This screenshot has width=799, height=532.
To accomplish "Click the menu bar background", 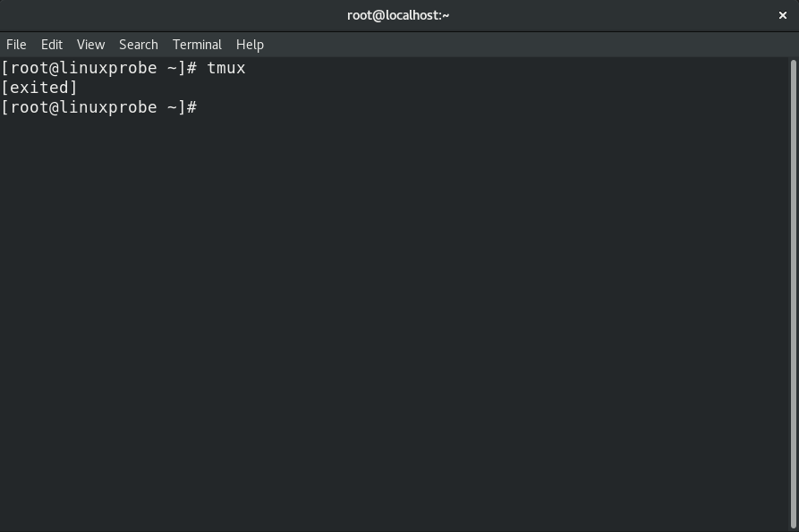I will click(447, 44).
